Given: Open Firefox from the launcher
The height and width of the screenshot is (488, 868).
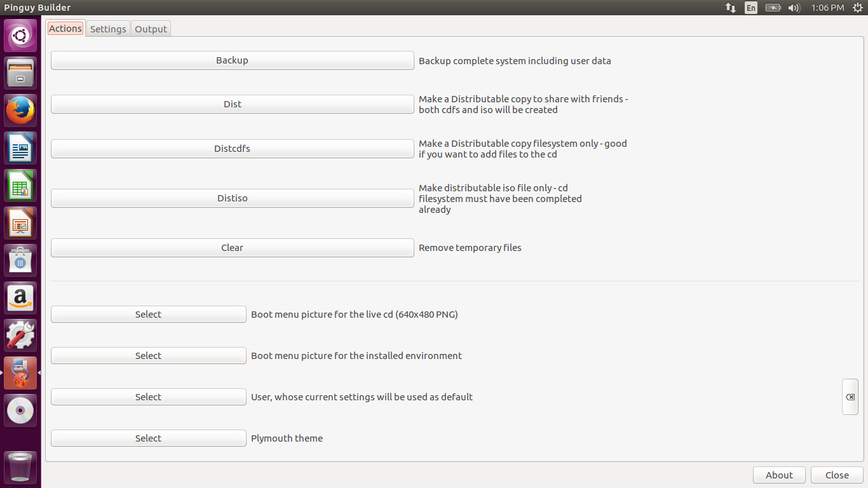Looking at the screenshot, I should click(21, 111).
